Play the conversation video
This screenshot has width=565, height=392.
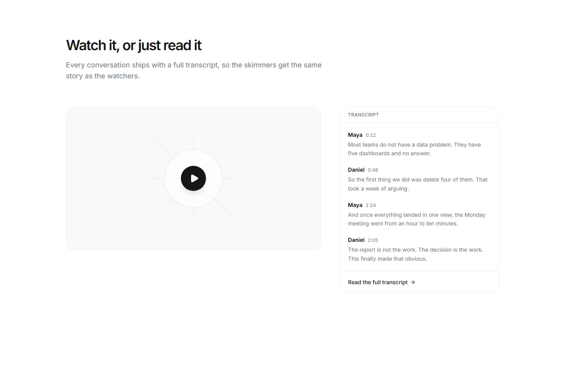(x=193, y=178)
